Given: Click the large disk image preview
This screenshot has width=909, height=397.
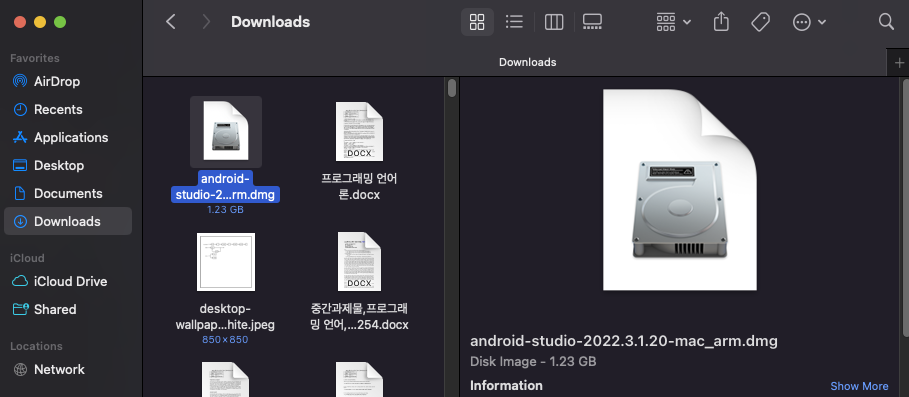Looking at the screenshot, I should (680, 190).
